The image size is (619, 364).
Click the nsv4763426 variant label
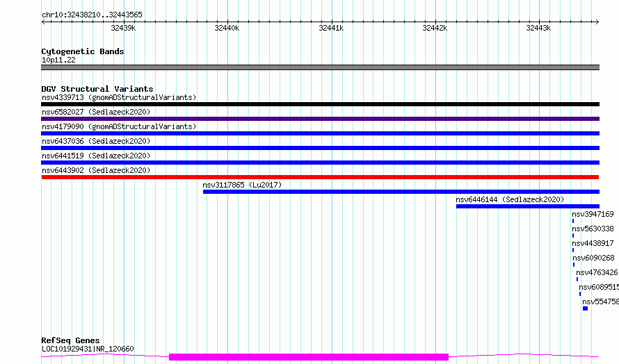point(597,272)
